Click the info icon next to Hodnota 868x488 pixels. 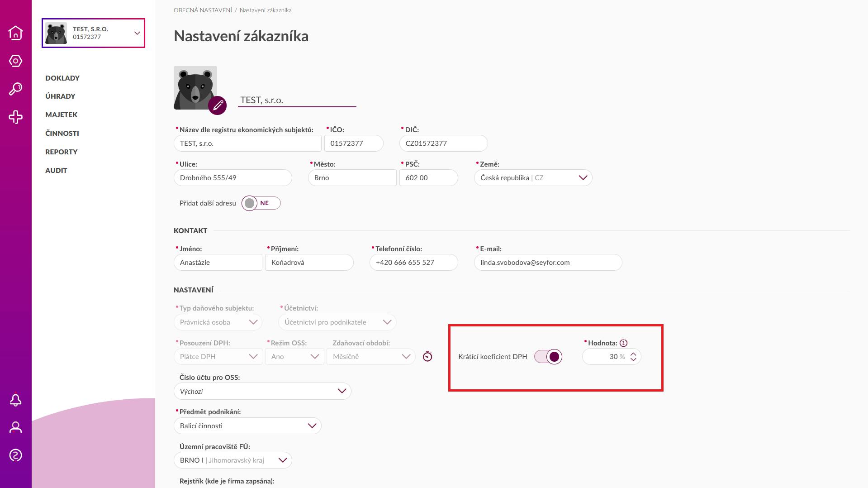pyautogui.click(x=623, y=343)
